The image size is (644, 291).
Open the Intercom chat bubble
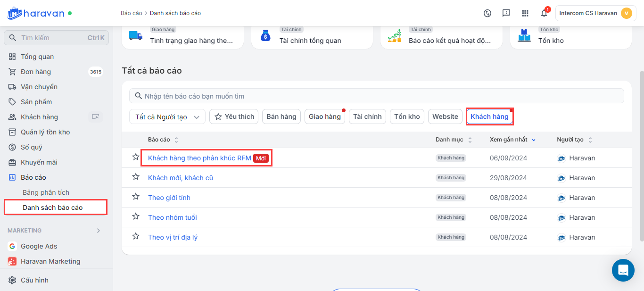[x=623, y=270]
